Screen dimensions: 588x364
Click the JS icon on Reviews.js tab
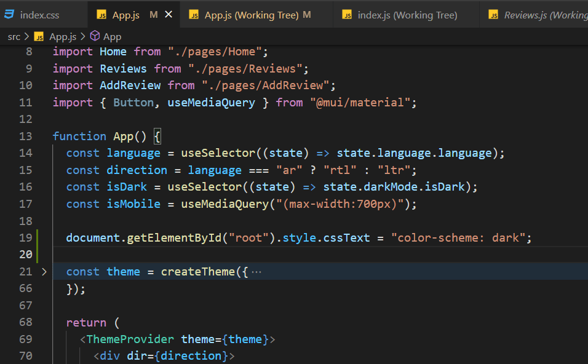[493, 14]
